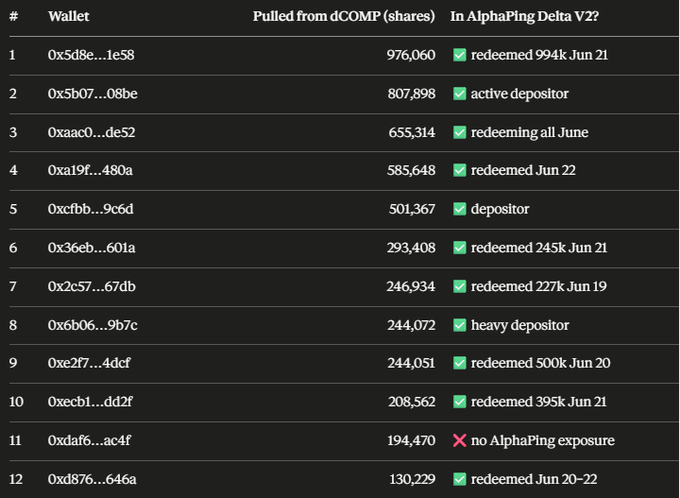Viewport: 680px width, 498px height.
Task: Click shares value 130,229
Action: (412, 479)
